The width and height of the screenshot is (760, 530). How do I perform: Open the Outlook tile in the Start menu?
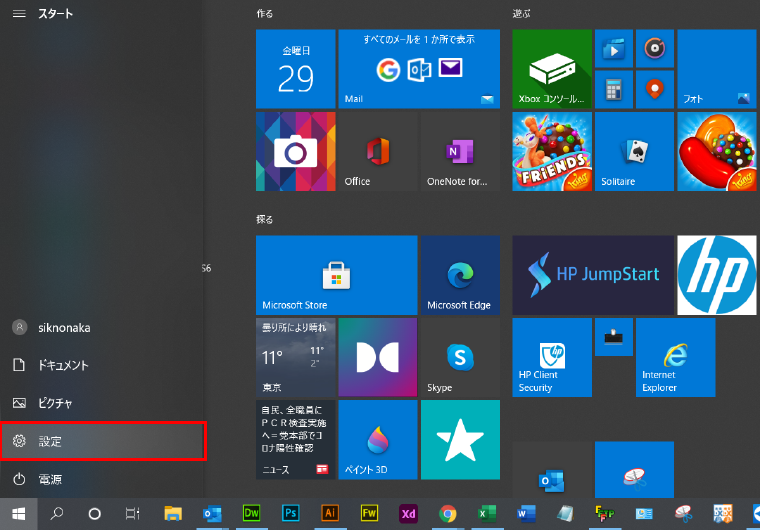[x=552, y=470]
